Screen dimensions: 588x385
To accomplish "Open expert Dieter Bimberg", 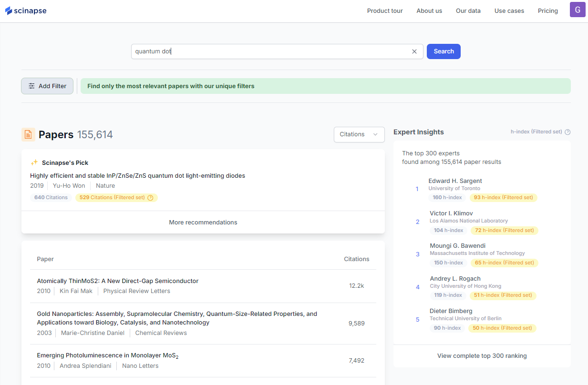I will pos(451,311).
